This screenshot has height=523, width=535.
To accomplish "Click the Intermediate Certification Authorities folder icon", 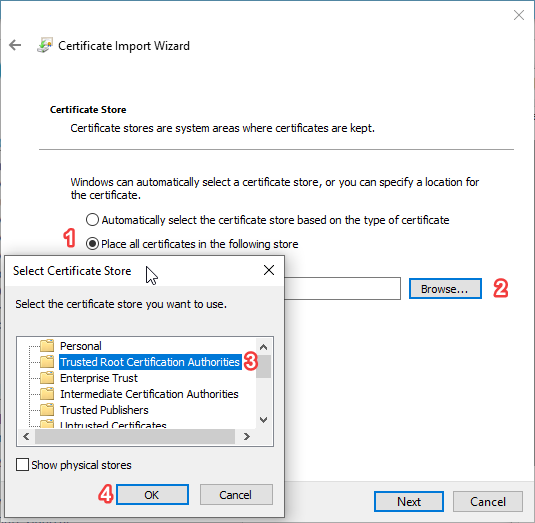I will 47,394.
